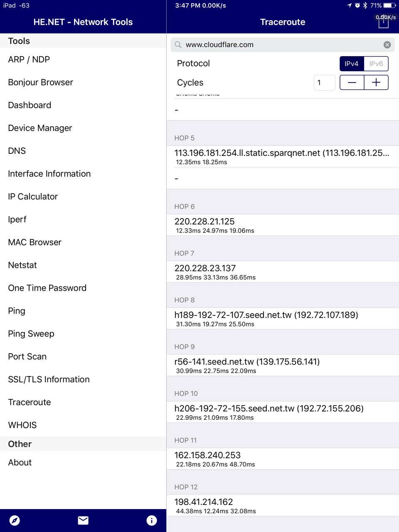The height and width of the screenshot is (532, 399).
Task: Tap the www.cloudflare.com hostname field
Action: coord(278,44)
